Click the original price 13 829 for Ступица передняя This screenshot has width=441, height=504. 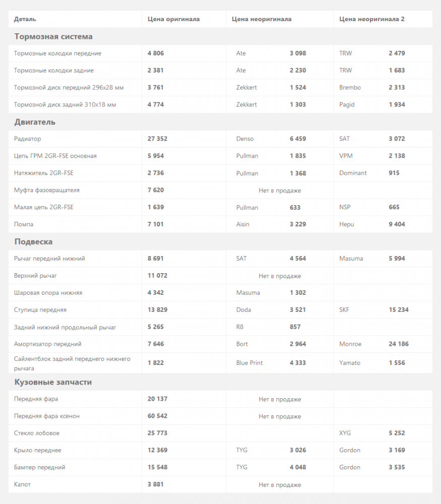click(157, 310)
